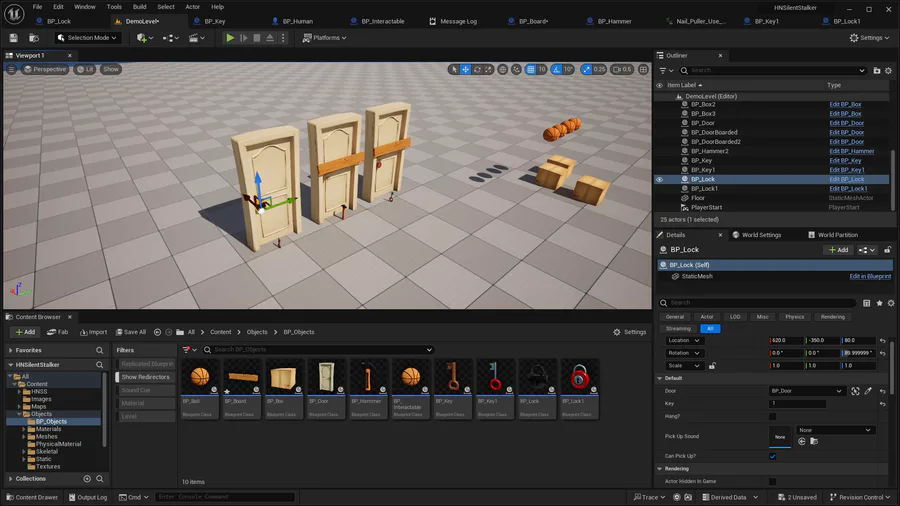Enable the Hang? checkbox

(772, 416)
